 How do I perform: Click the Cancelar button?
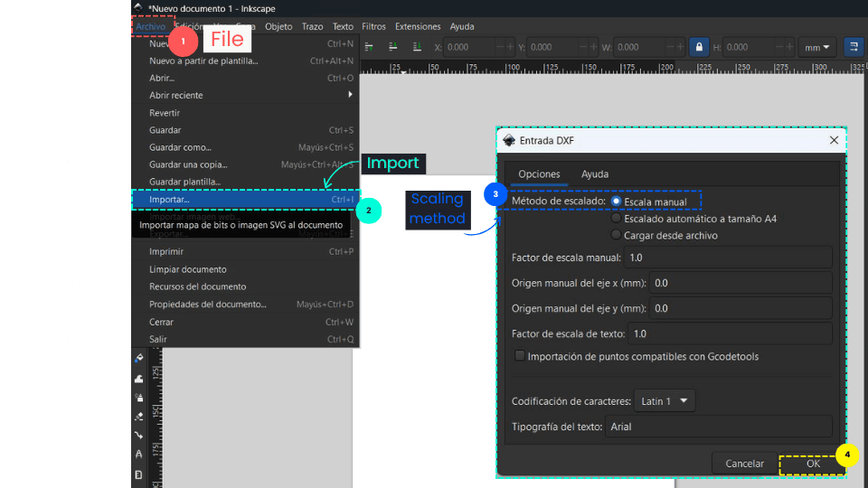click(744, 463)
